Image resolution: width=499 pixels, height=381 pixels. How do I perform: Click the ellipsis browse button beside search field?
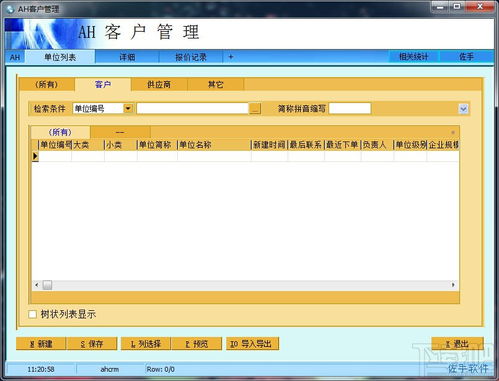255,108
